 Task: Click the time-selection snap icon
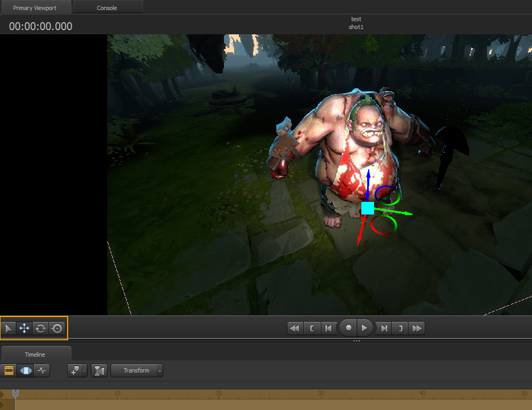(99, 370)
